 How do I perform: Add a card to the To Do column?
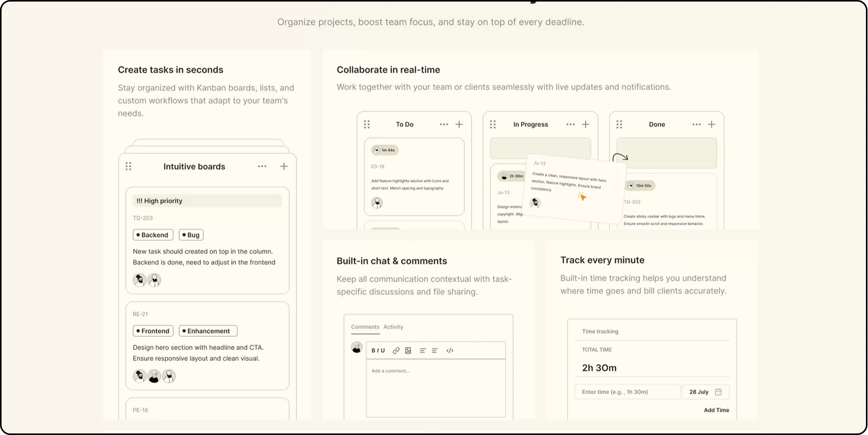click(x=459, y=125)
